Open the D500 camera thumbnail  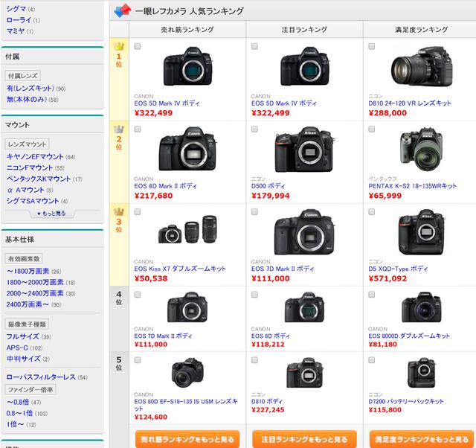pos(304,150)
